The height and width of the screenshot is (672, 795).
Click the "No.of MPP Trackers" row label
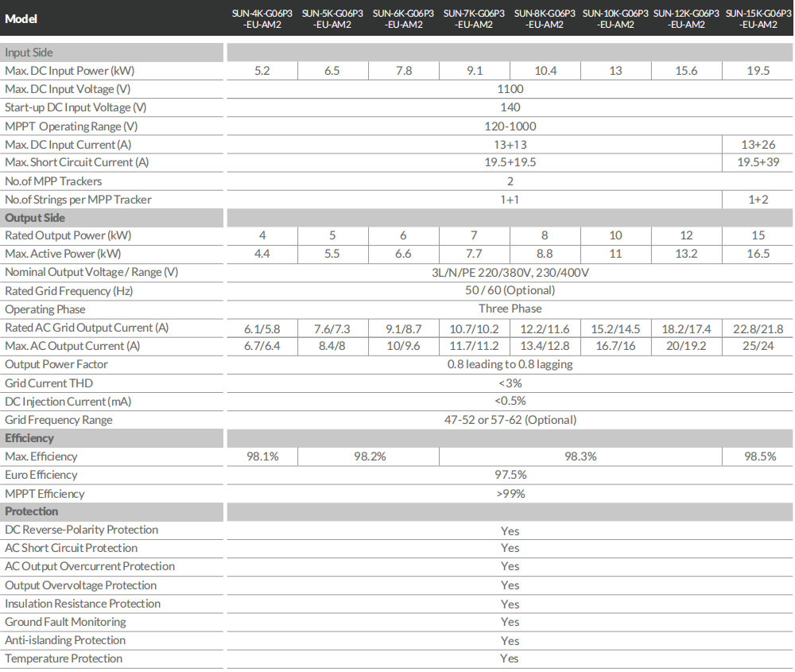(x=53, y=181)
